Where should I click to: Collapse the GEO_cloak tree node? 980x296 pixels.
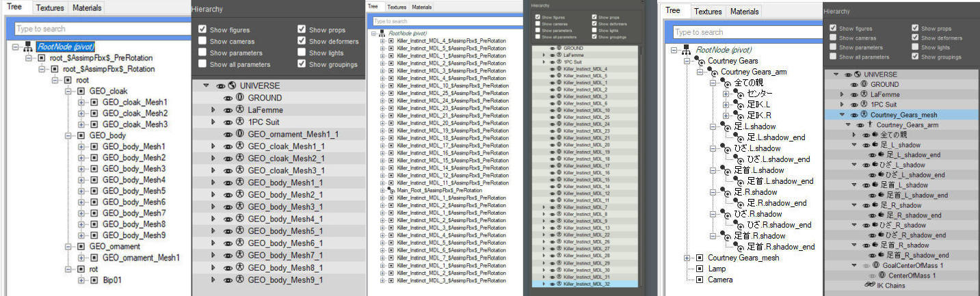pyautogui.click(x=69, y=91)
